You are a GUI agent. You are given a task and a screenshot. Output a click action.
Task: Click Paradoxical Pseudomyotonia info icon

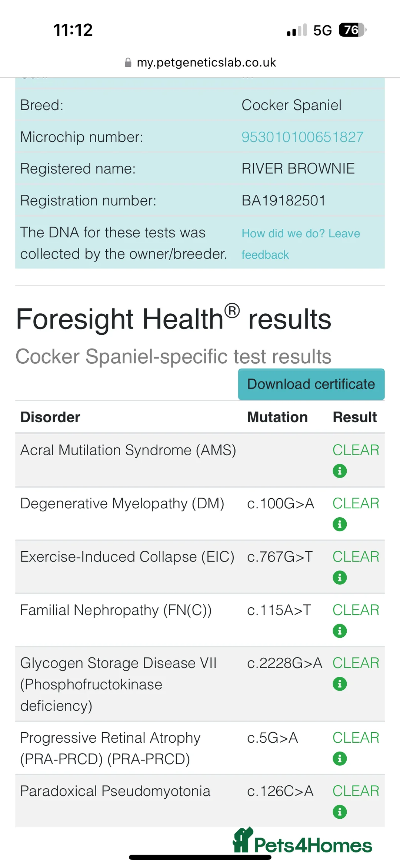tap(340, 812)
